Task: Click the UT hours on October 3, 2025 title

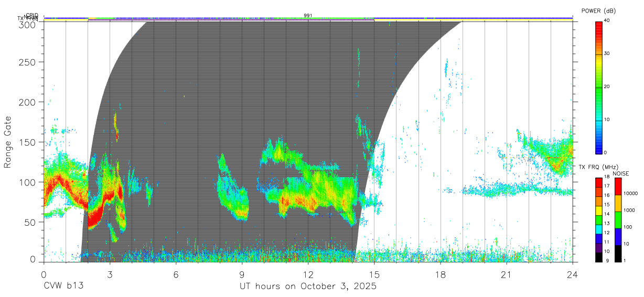Action: tap(308, 287)
